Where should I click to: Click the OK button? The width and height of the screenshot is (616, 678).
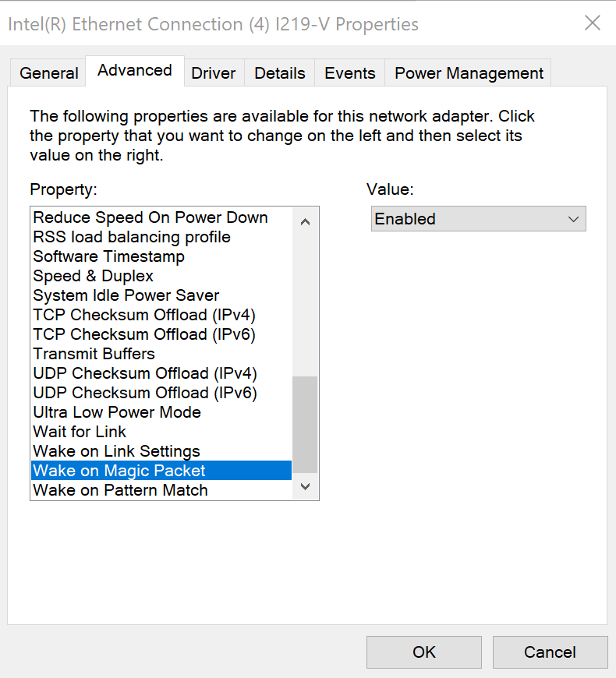click(423, 652)
